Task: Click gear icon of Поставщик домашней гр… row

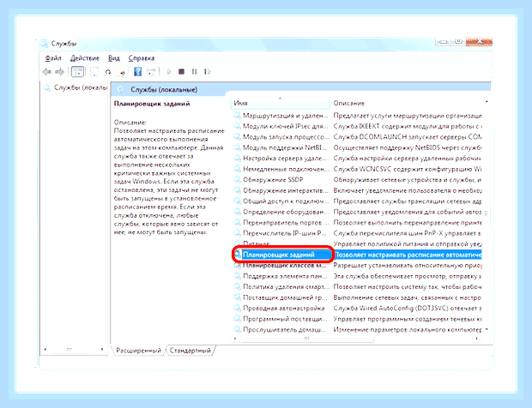Action: (x=237, y=297)
